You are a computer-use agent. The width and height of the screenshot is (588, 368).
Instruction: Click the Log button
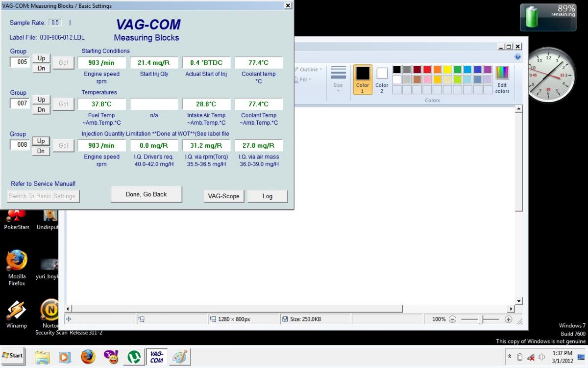tap(267, 196)
